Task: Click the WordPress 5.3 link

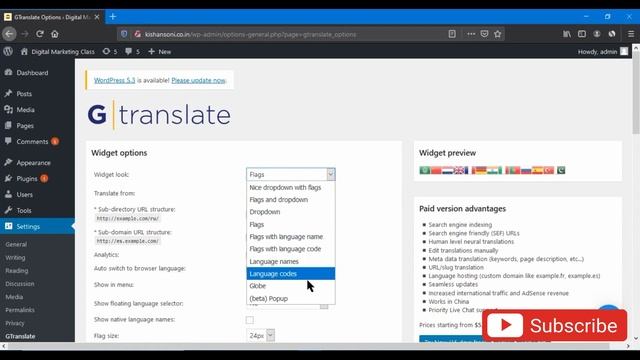Action: coord(114,80)
